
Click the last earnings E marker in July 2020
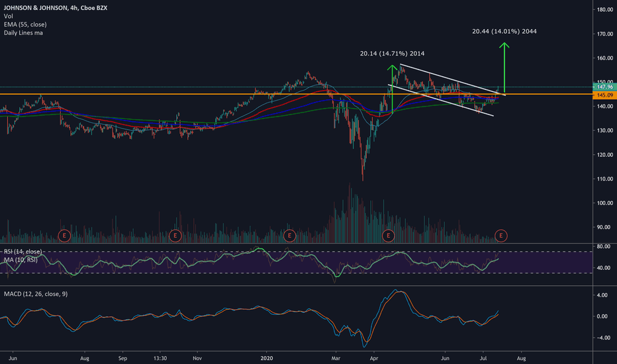coord(501,236)
